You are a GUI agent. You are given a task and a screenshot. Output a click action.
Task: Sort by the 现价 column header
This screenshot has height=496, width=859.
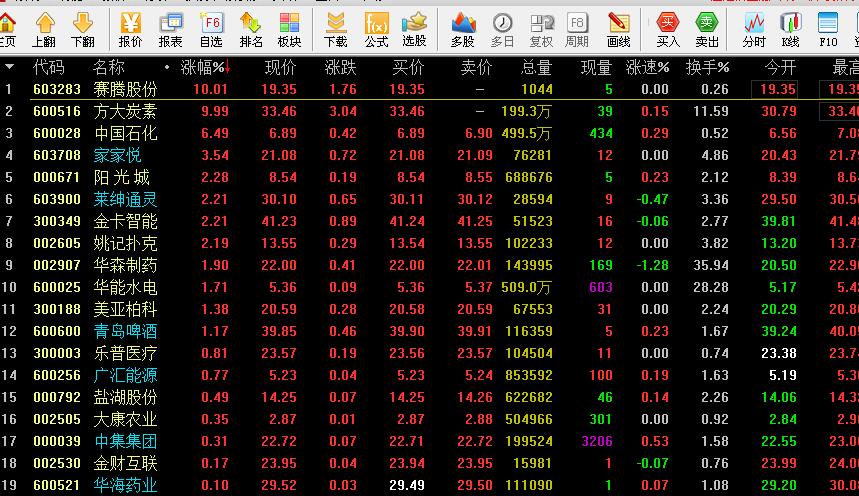tap(280, 67)
